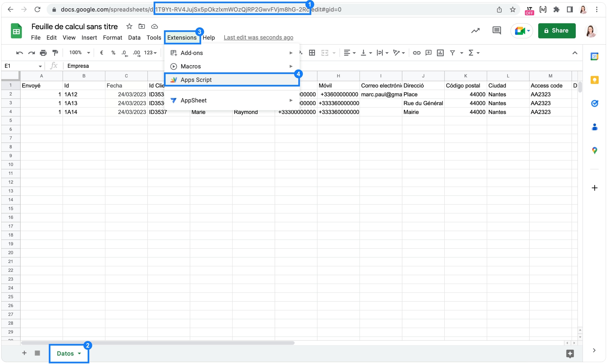Click the formula bar showing Empresa
Viewport: 607px width, 364px height.
(323, 66)
